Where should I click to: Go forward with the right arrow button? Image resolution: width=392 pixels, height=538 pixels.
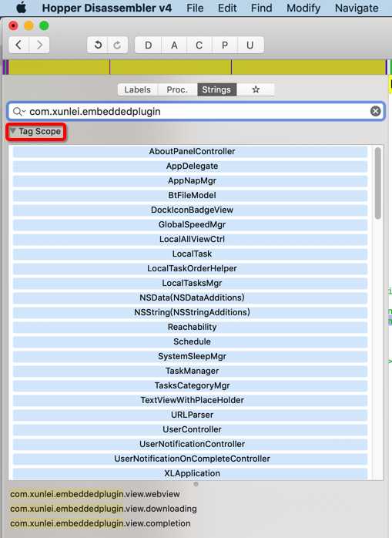(x=39, y=45)
